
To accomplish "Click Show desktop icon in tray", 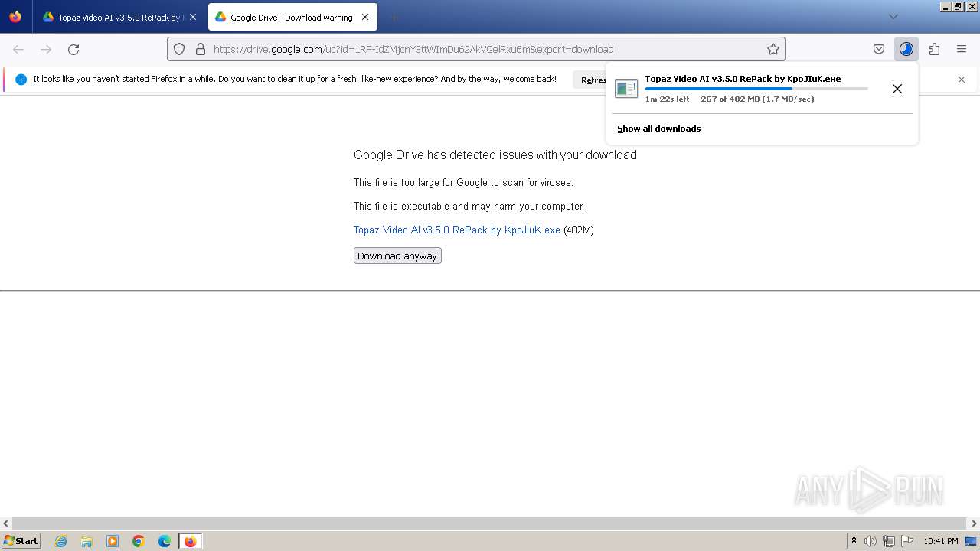I will coord(971,541).
